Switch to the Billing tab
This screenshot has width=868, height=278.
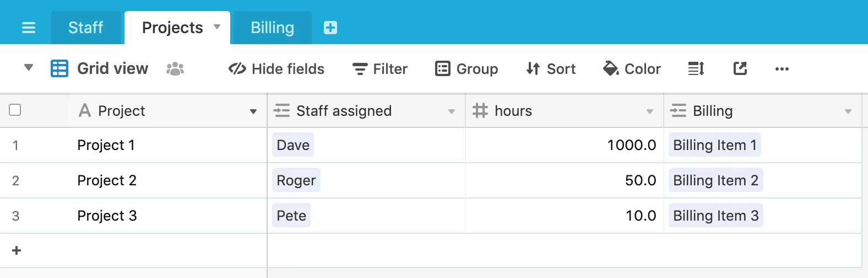pyautogui.click(x=273, y=28)
